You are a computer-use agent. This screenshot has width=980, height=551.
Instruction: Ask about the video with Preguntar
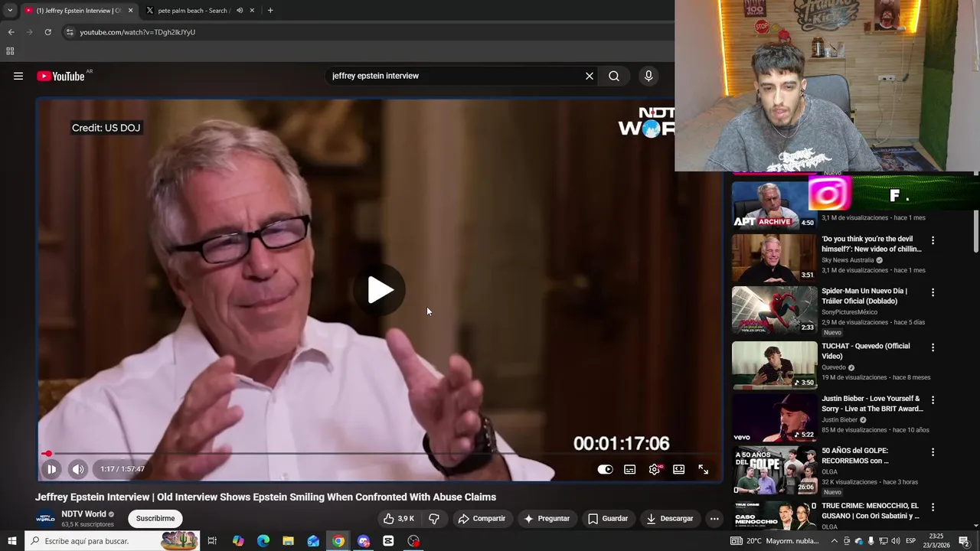(547, 518)
